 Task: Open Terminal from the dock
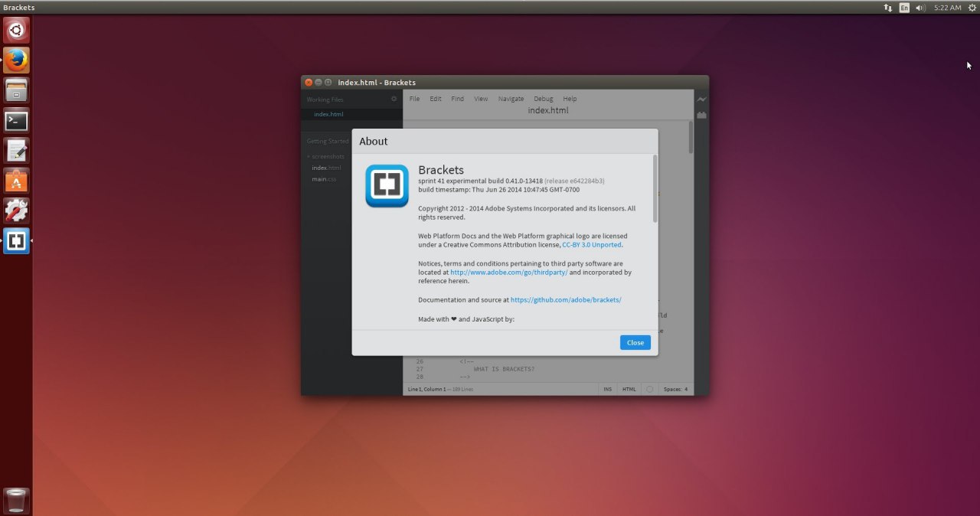tap(16, 120)
